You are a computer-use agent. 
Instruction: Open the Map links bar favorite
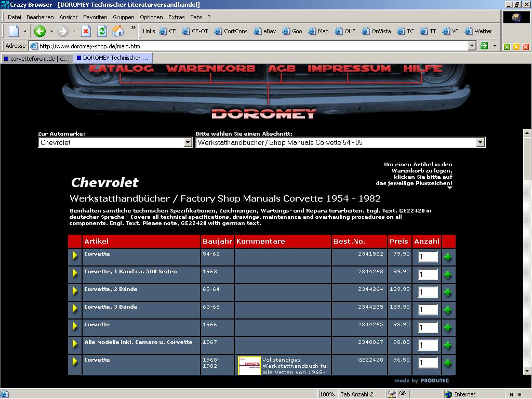pos(318,31)
